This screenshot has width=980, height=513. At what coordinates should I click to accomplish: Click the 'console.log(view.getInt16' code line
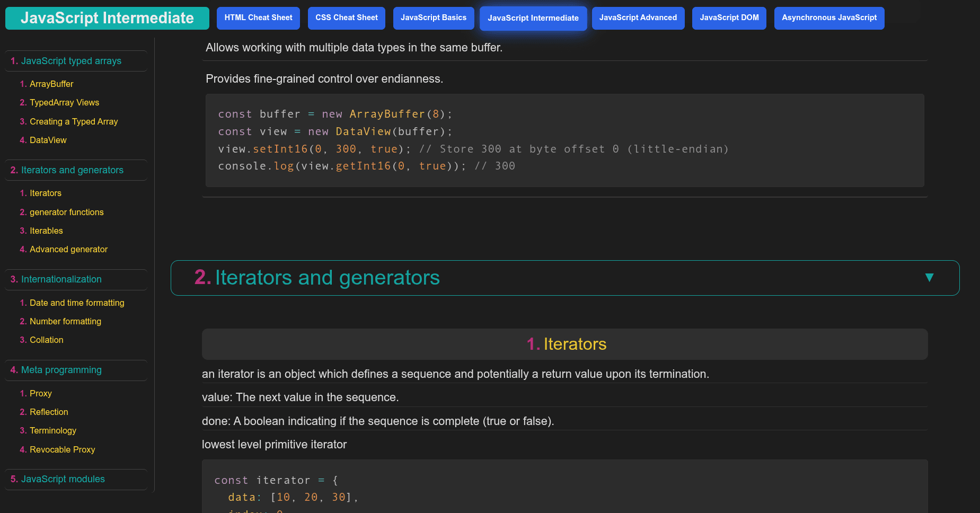(x=366, y=166)
